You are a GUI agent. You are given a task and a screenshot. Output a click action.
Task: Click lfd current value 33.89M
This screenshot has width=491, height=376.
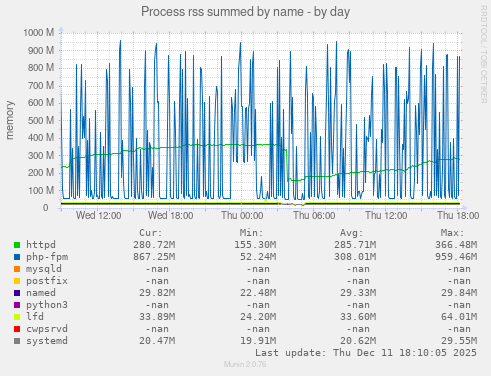point(157,317)
